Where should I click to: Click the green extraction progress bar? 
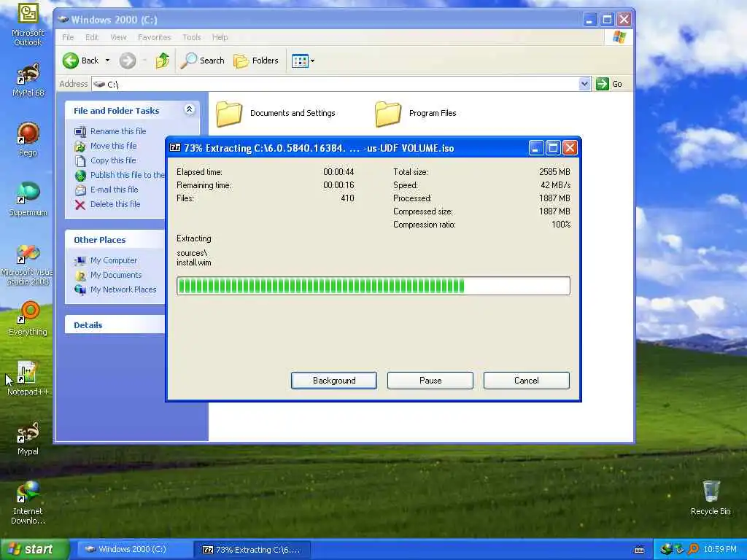pyautogui.click(x=373, y=286)
